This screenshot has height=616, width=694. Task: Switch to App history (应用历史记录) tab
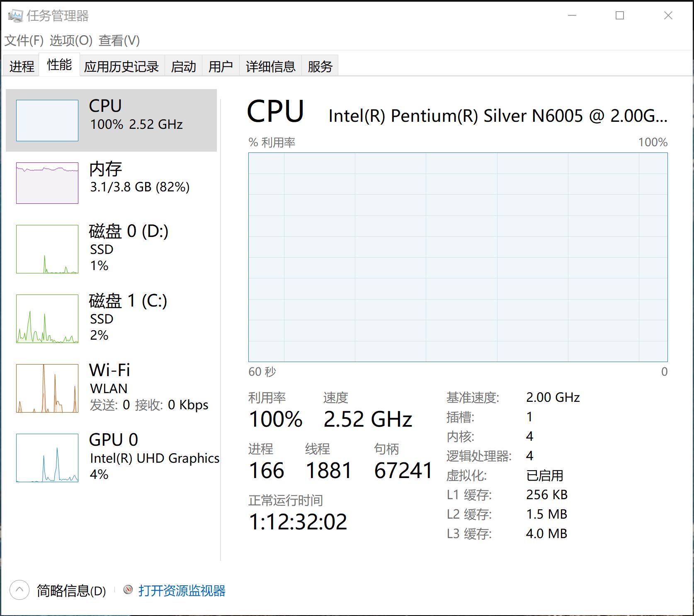tap(121, 66)
